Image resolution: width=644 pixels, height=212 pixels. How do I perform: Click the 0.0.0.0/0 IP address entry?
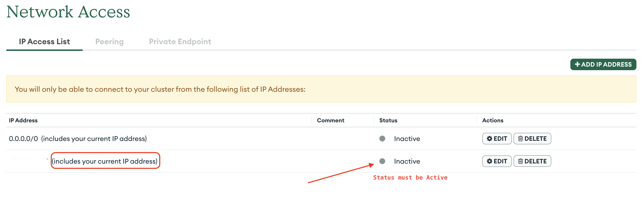click(x=23, y=139)
